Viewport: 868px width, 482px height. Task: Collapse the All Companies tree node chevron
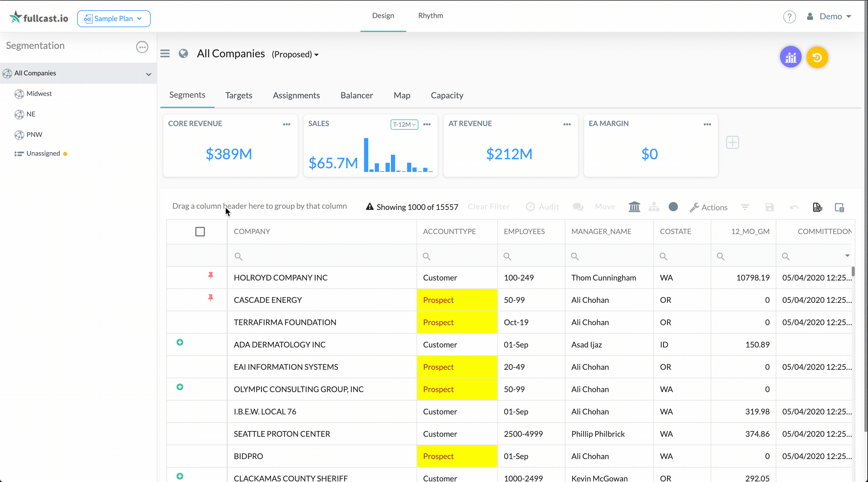[x=148, y=74]
